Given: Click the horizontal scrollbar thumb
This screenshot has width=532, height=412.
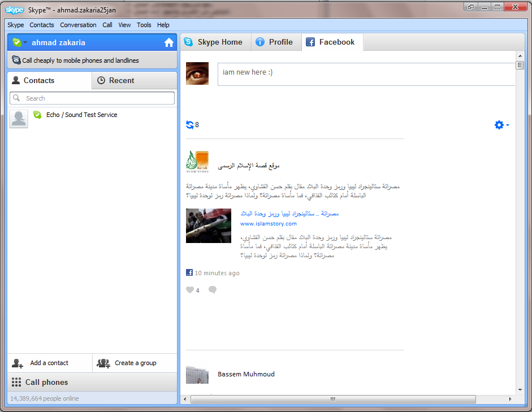Looking at the screenshot, I should click(333, 399).
